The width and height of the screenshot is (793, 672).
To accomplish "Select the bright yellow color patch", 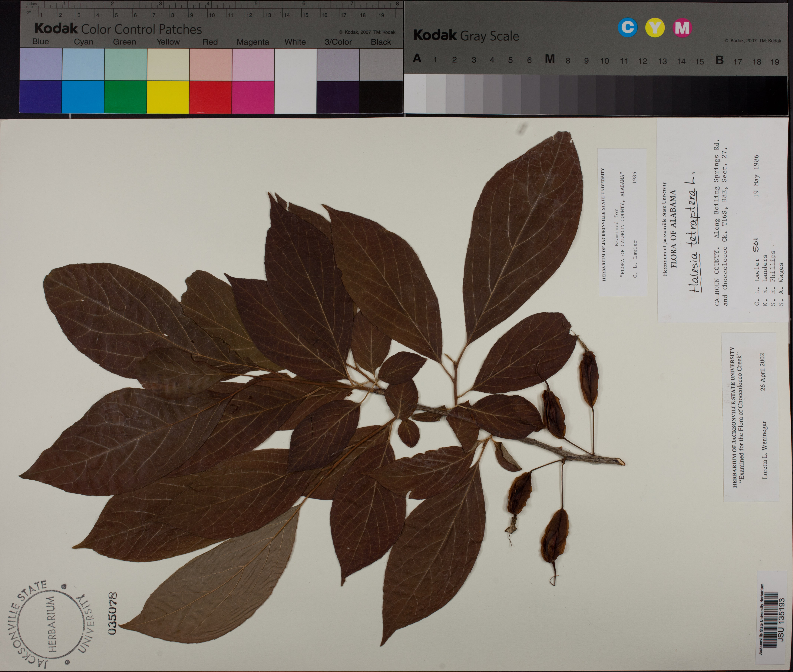I will (168, 97).
